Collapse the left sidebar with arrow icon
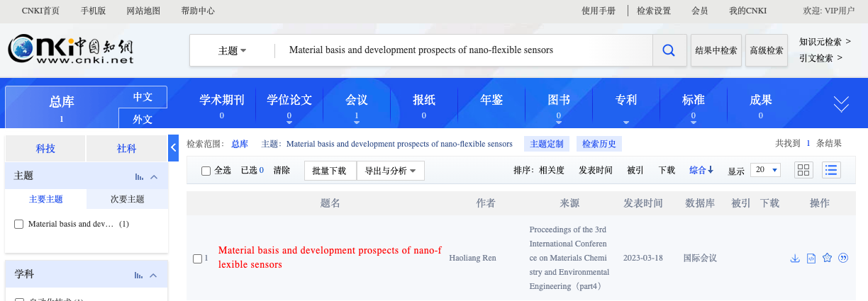Screen dimensions: 868x301 (174, 148)
